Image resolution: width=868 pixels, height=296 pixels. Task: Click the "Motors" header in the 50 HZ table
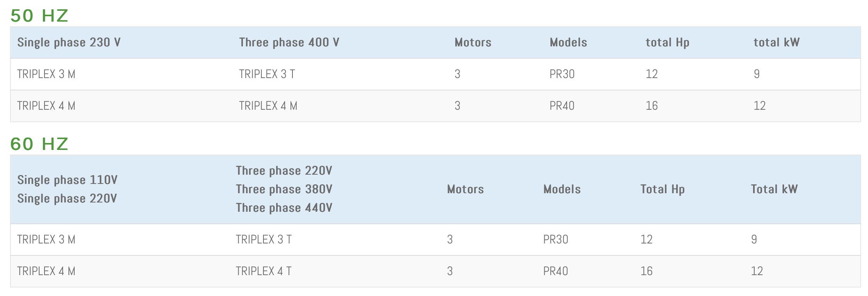(x=473, y=43)
